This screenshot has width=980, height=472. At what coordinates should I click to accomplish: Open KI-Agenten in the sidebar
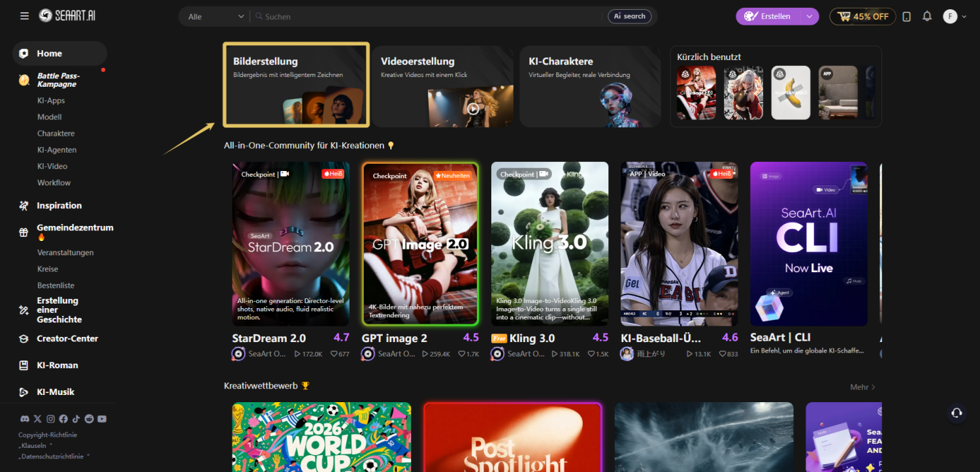(x=57, y=149)
